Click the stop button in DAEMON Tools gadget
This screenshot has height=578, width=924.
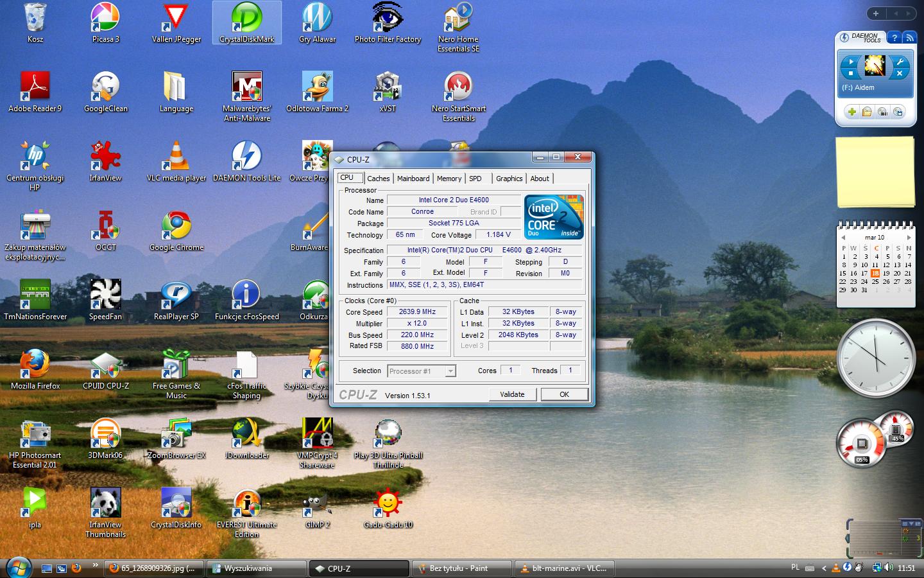pos(850,73)
